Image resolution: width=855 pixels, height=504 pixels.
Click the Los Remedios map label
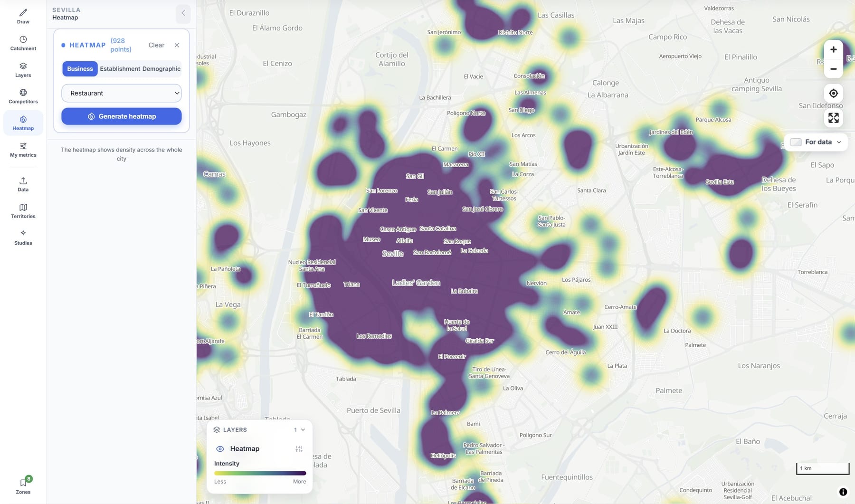click(x=374, y=336)
